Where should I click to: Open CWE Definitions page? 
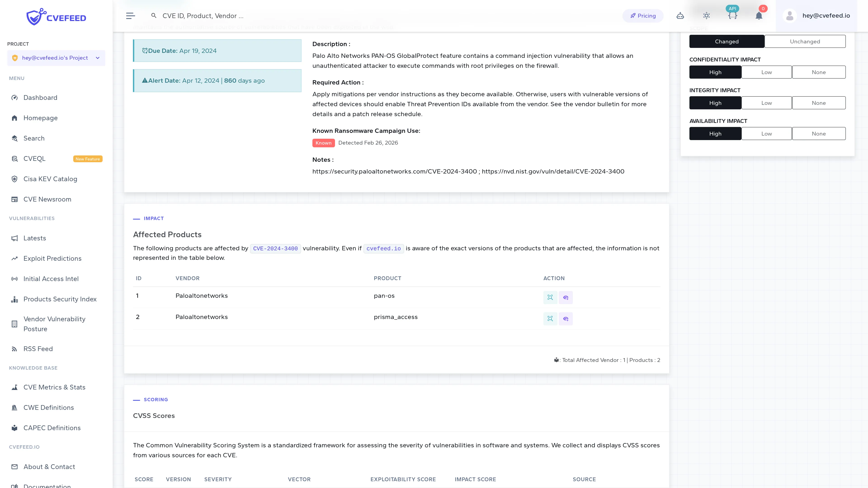coord(49,408)
